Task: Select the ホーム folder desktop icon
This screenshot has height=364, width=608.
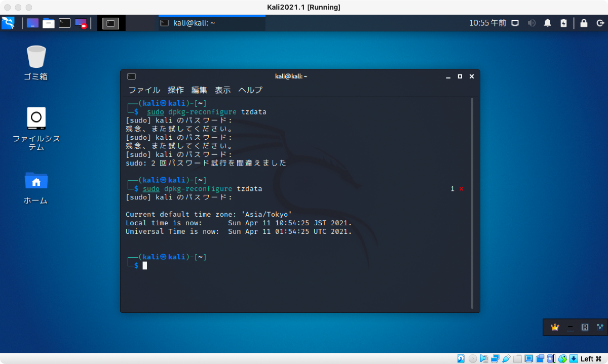Action: pos(36,187)
